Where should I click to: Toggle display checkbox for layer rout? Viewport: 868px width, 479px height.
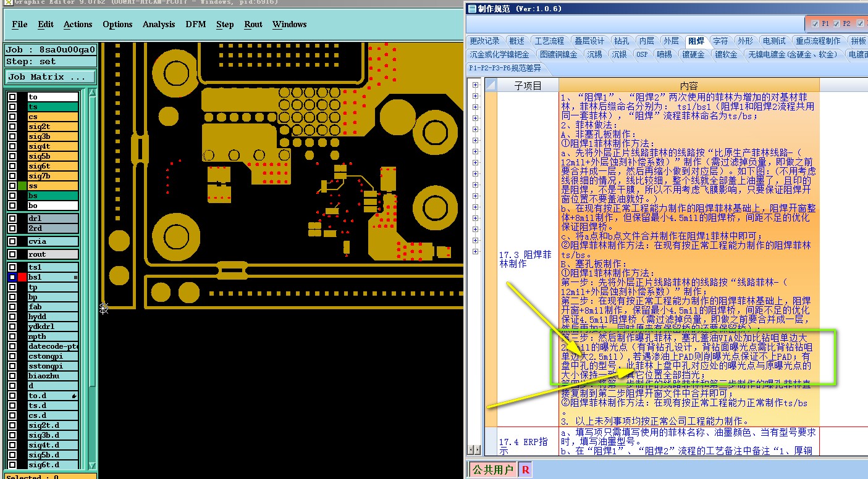point(12,254)
